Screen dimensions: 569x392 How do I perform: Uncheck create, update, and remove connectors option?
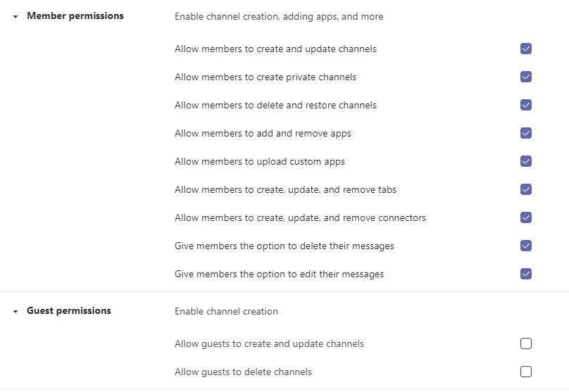pyautogui.click(x=526, y=217)
